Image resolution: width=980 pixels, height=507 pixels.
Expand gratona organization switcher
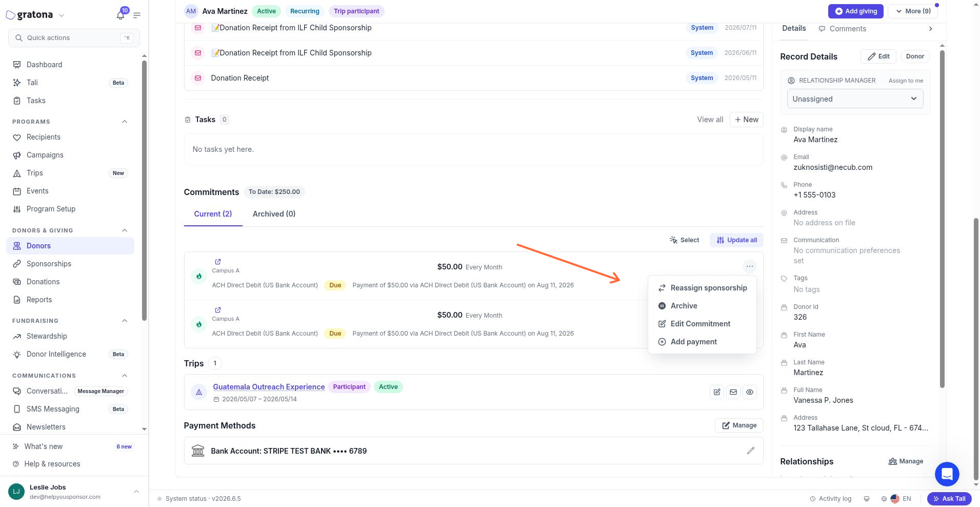pos(62,15)
